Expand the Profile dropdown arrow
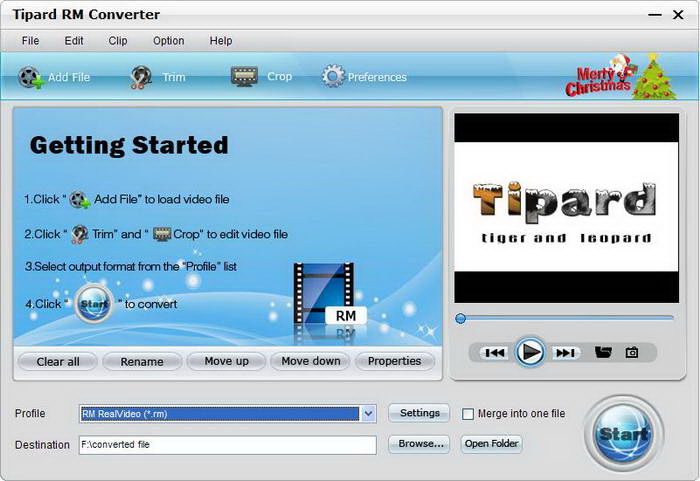 tap(368, 414)
